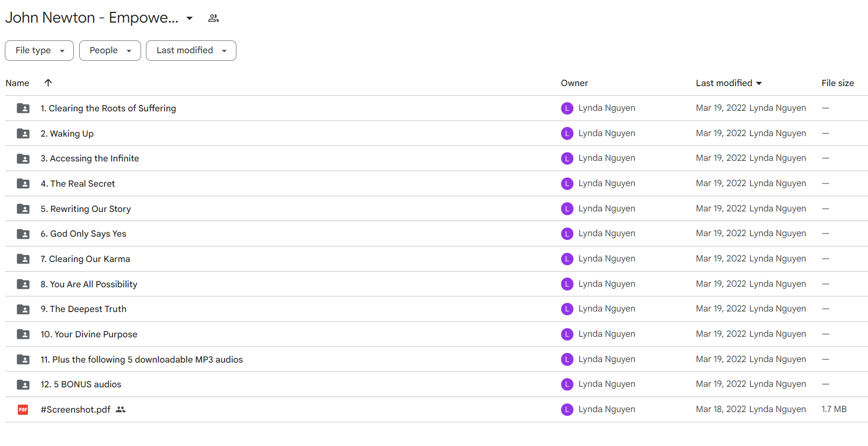868x446 pixels.
Task: Open the Last modified filter dropdown
Action: [191, 51]
